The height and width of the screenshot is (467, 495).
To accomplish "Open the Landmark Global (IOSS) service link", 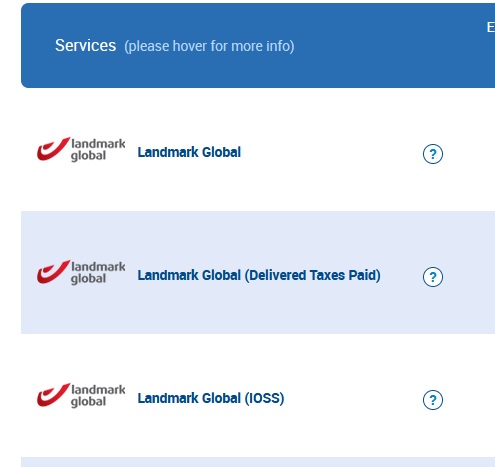I will [x=211, y=398].
